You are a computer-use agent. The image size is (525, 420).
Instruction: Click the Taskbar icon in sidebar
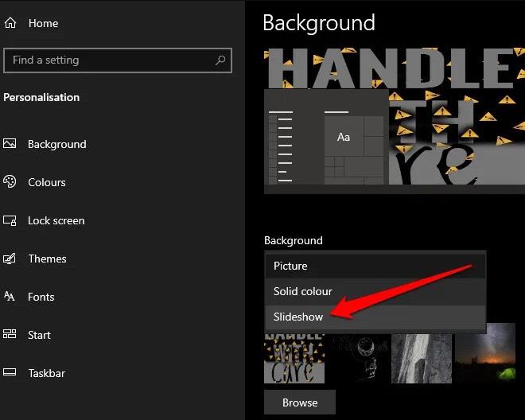(x=10, y=372)
